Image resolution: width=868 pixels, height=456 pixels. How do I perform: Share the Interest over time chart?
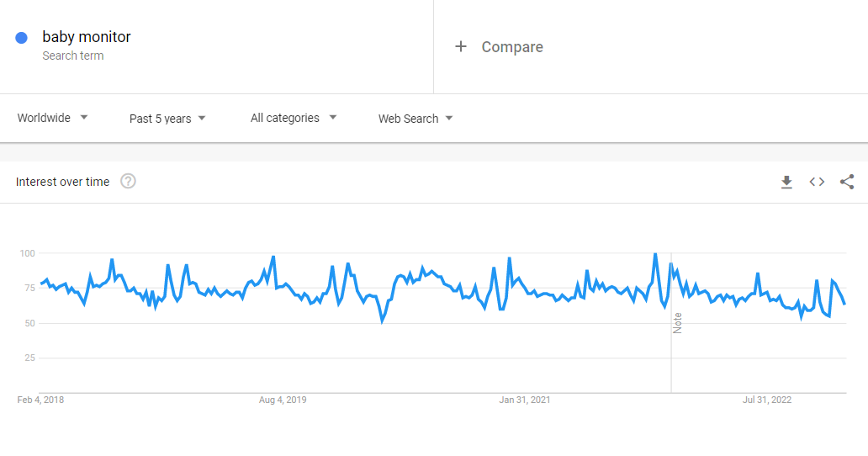point(847,182)
